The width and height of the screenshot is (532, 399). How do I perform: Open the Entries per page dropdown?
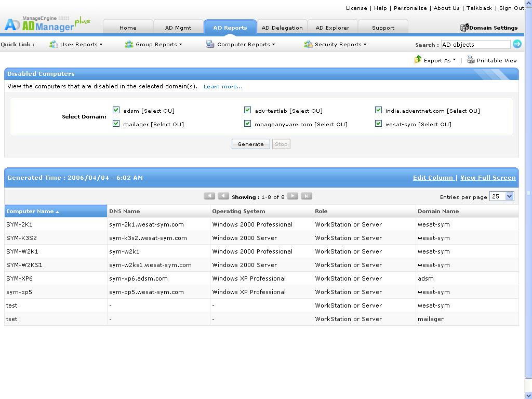tap(502, 196)
